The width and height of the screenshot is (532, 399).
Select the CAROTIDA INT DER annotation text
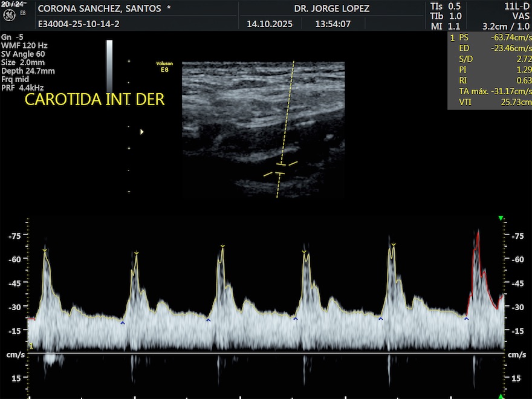[94, 100]
